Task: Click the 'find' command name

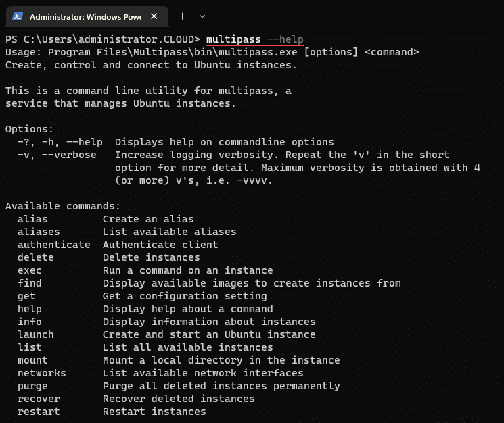Action: (x=30, y=283)
